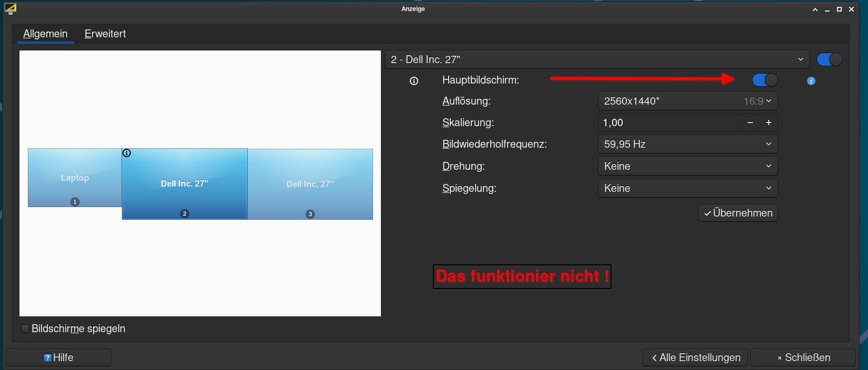Click the Spiegelung label

469,188
